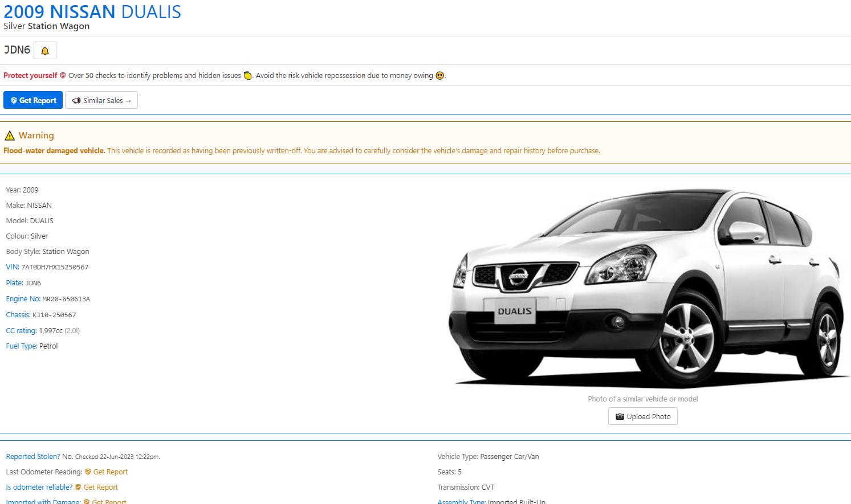Click the Is odometer reliable? link
Viewport: 851px width, 504px height.
pyautogui.click(x=39, y=487)
